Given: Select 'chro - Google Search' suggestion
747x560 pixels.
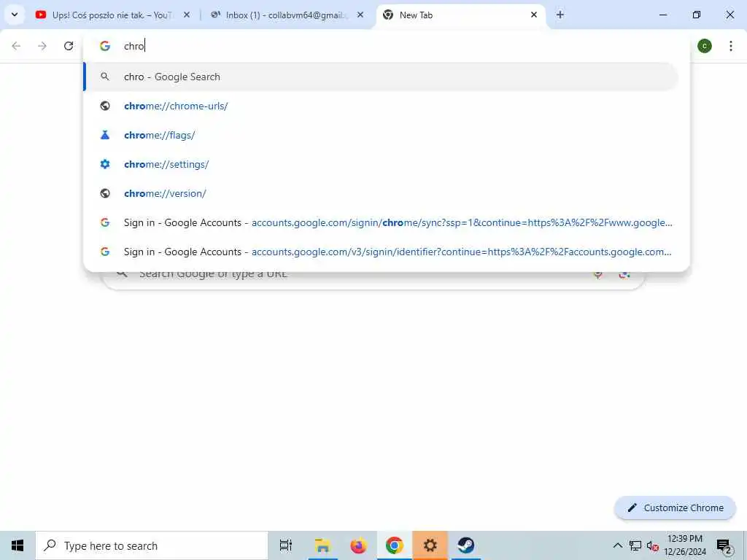Looking at the screenshot, I should (x=381, y=77).
